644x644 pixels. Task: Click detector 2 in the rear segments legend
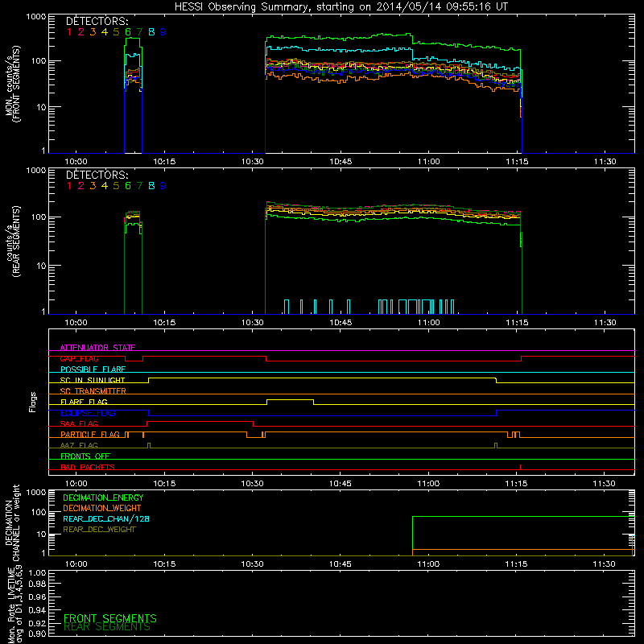(81, 186)
